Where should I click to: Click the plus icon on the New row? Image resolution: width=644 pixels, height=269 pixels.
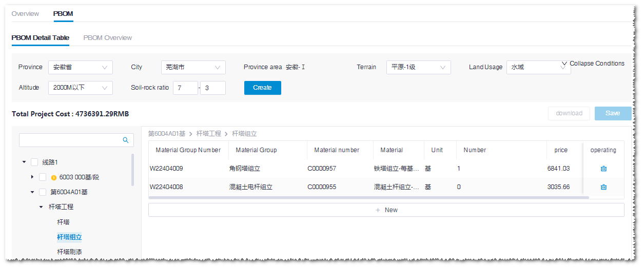pos(378,210)
